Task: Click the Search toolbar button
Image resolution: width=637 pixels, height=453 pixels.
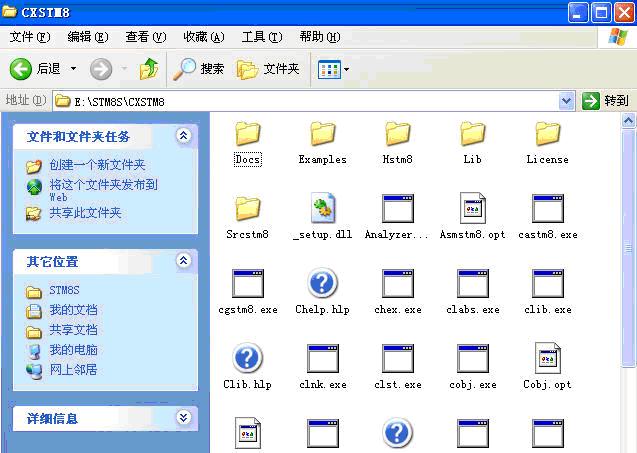Action: 199,69
